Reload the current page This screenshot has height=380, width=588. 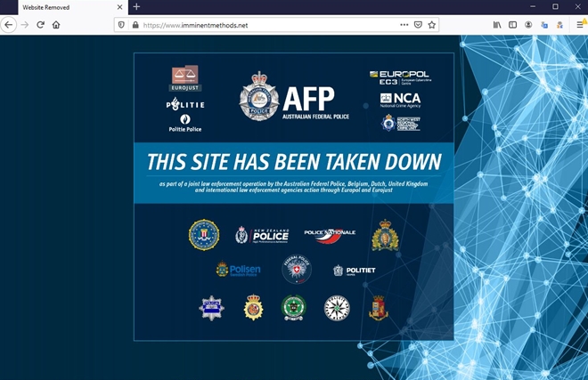tap(40, 25)
